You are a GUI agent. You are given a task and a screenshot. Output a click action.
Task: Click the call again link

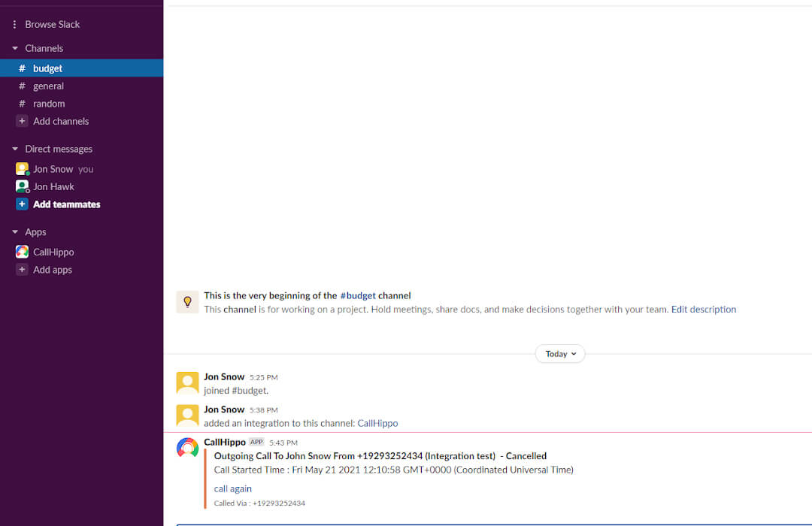(x=233, y=488)
